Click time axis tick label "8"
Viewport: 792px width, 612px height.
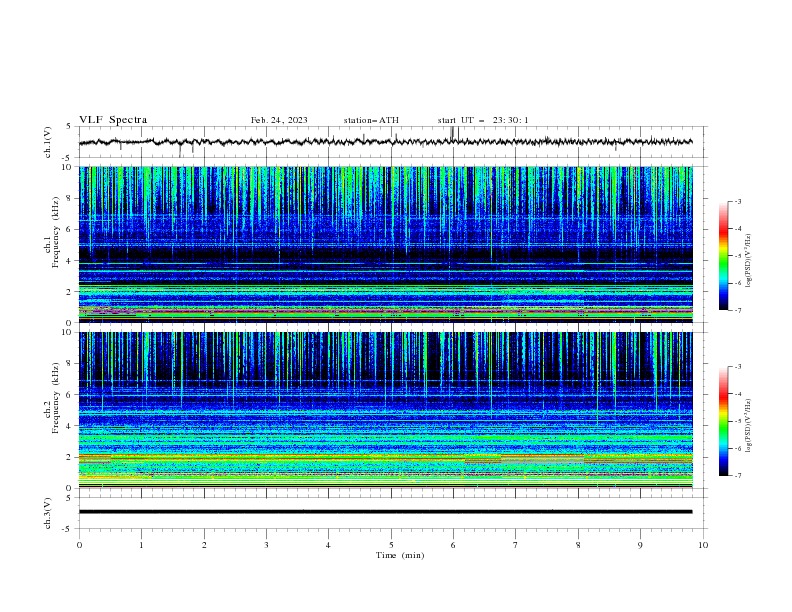point(578,545)
